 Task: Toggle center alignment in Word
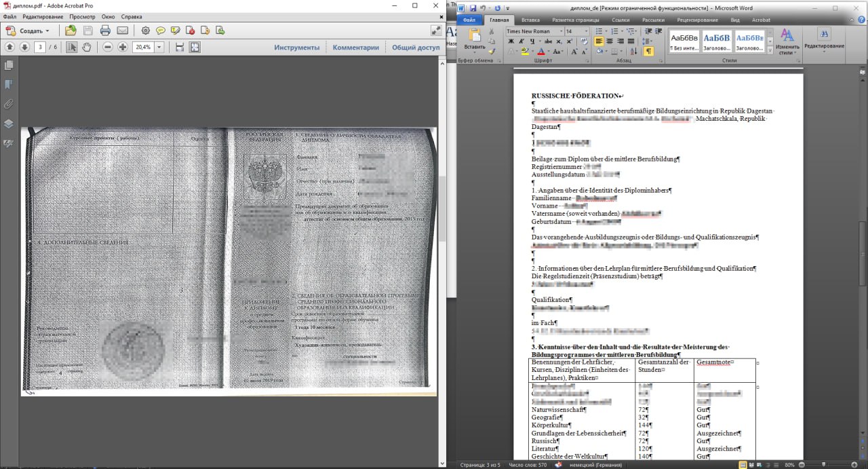coord(611,41)
